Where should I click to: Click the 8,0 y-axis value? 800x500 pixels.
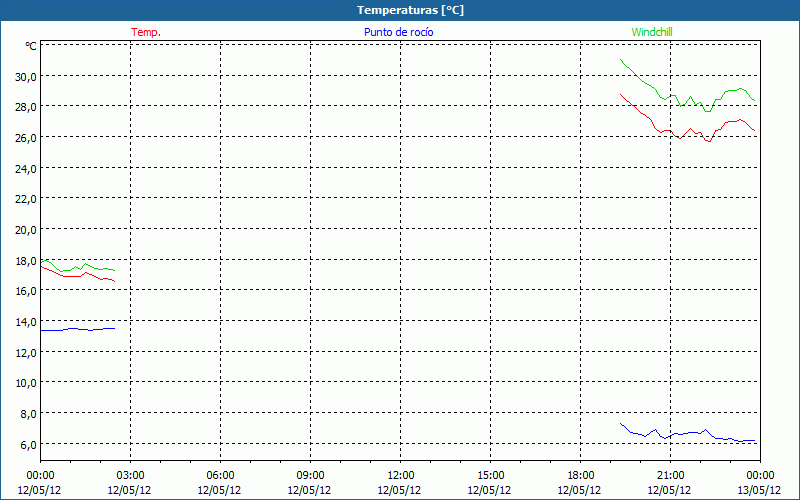pyautogui.click(x=28, y=414)
